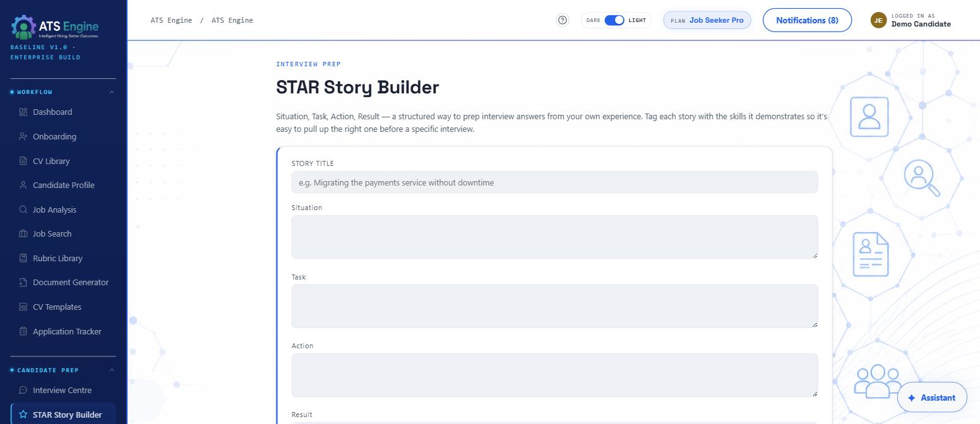The image size is (980, 424).
Task: Click the Document Generator icon
Action: pyautogui.click(x=23, y=282)
